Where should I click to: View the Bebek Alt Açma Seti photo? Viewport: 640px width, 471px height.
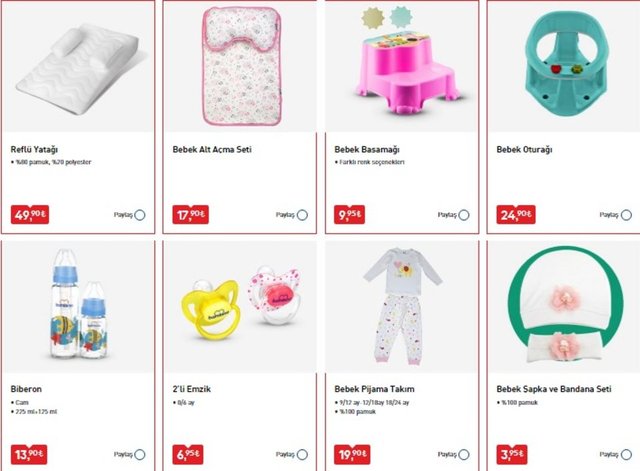point(242,65)
